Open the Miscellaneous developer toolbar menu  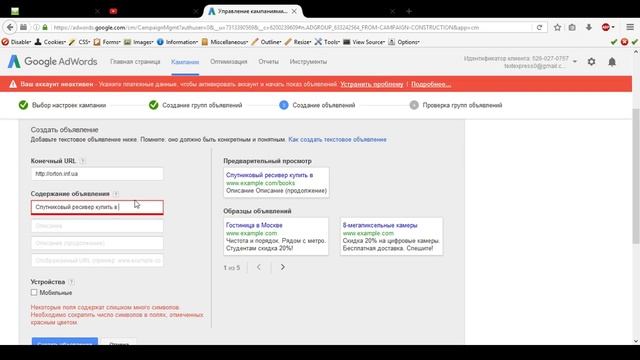click(225, 42)
